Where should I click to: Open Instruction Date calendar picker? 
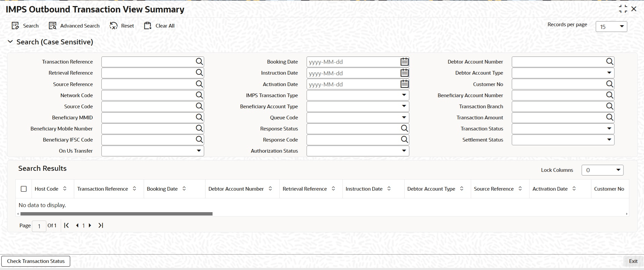pyautogui.click(x=405, y=73)
